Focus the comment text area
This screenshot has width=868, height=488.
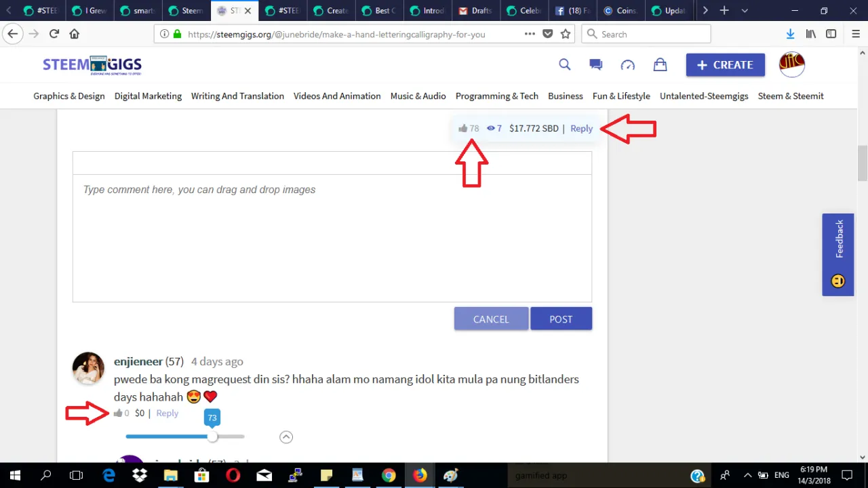pos(332,238)
